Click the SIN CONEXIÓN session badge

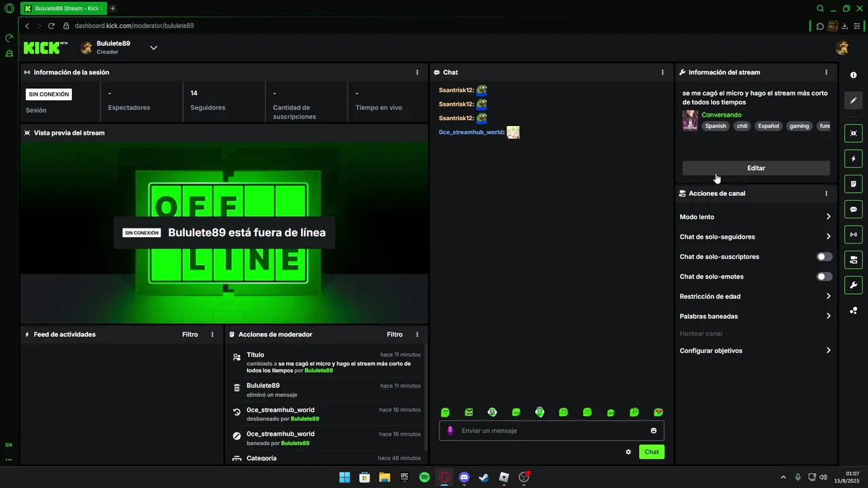[48, 94]
